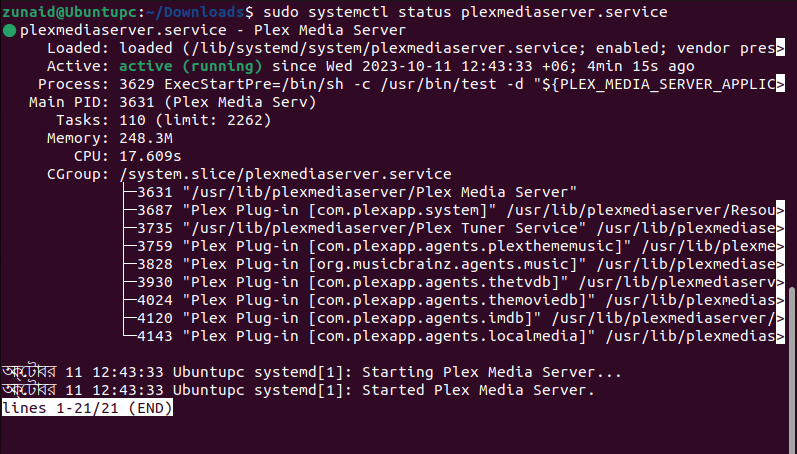Click the green service status dot

point(9,30)
